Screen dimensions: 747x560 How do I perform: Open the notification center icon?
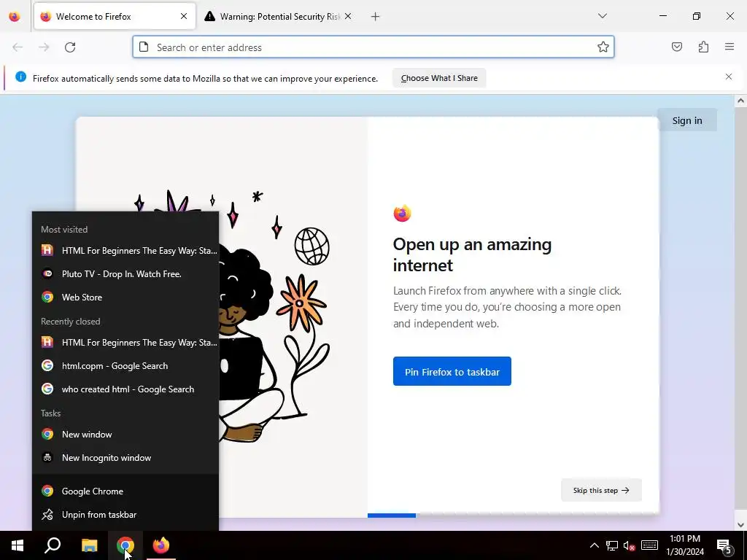(724, 546)
